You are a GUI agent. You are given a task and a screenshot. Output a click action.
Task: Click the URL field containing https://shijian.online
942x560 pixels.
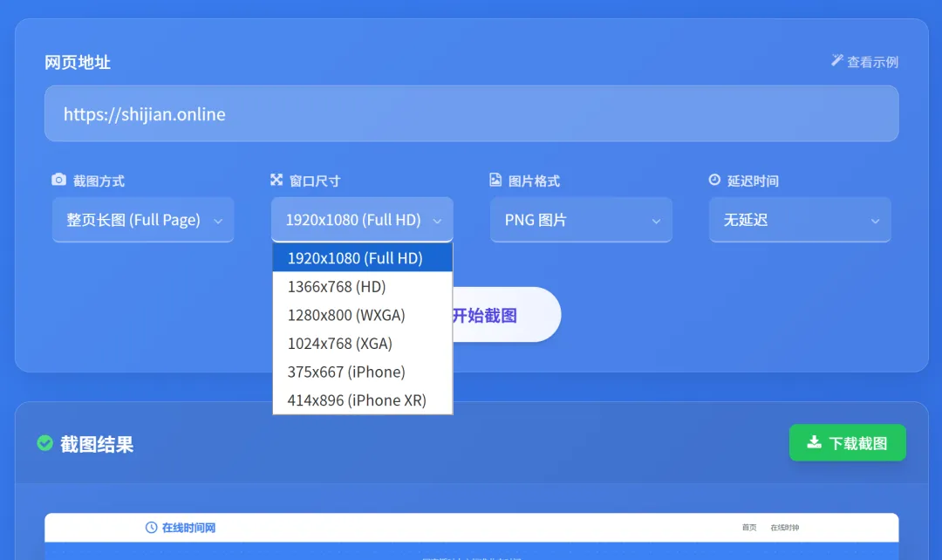coord(472,113)
